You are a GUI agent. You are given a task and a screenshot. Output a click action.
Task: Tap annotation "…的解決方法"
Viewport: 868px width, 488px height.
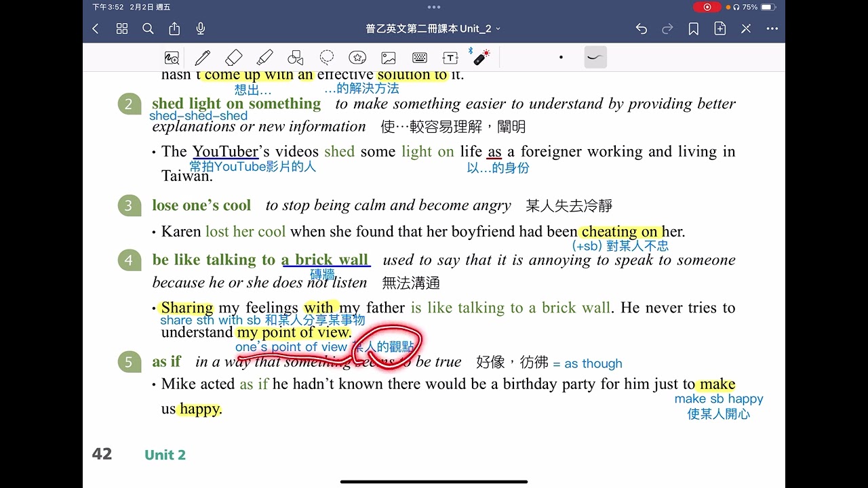pos(361,89)
